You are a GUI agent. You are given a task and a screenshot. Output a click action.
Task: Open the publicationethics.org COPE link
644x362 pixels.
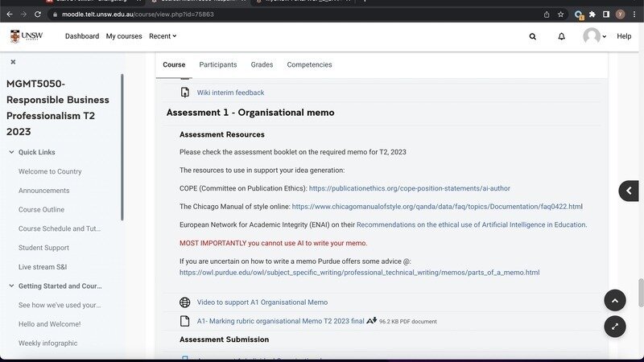(410, 188)
